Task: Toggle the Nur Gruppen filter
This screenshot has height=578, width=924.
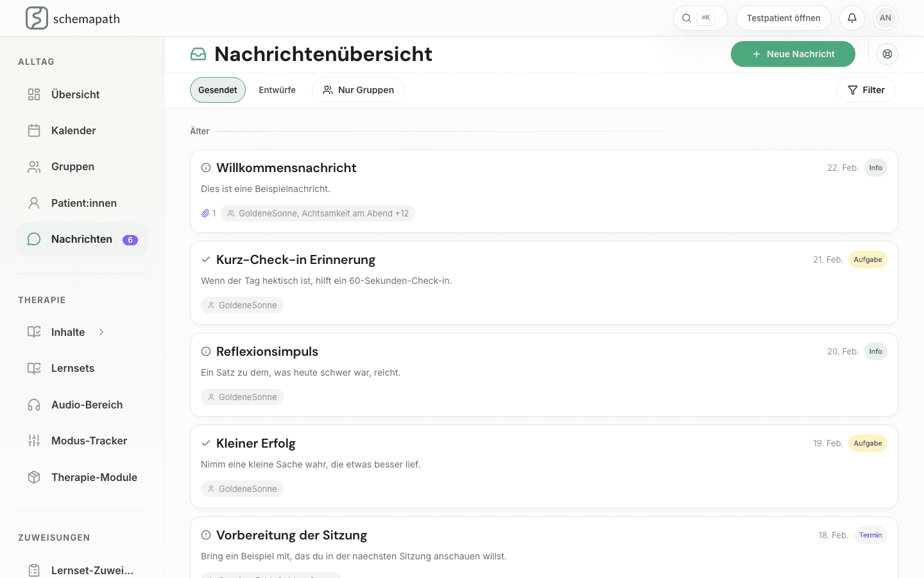Action: [358, 90]
